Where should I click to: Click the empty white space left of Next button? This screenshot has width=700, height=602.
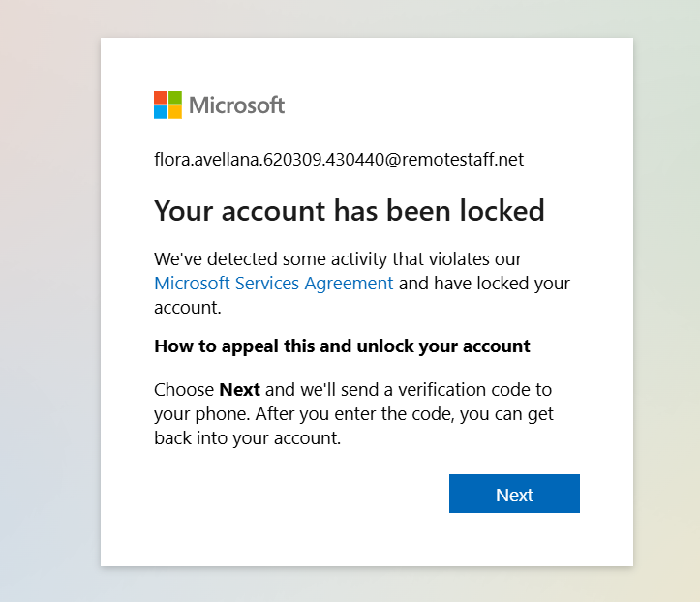click(290, 495)
